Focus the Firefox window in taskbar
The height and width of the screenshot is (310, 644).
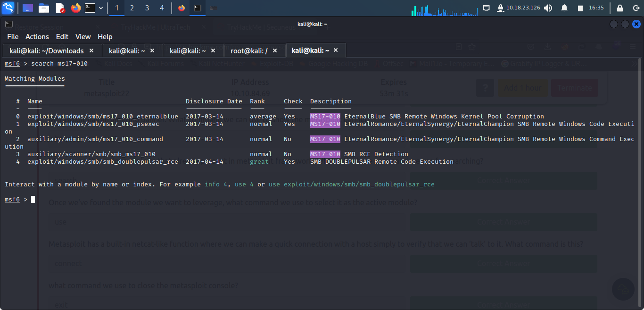tap(182, 8)
